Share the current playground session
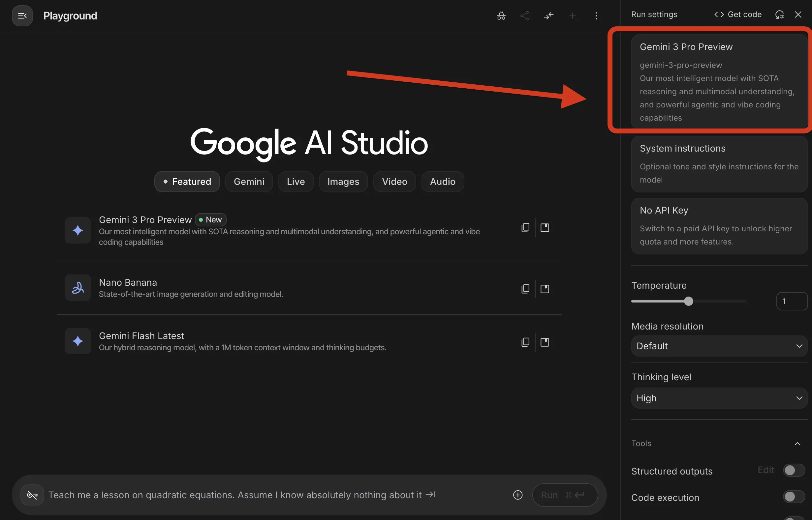Image resolution: width=812 pixels, height=520 pixels. pyautogui.click(x=524, y=15)
